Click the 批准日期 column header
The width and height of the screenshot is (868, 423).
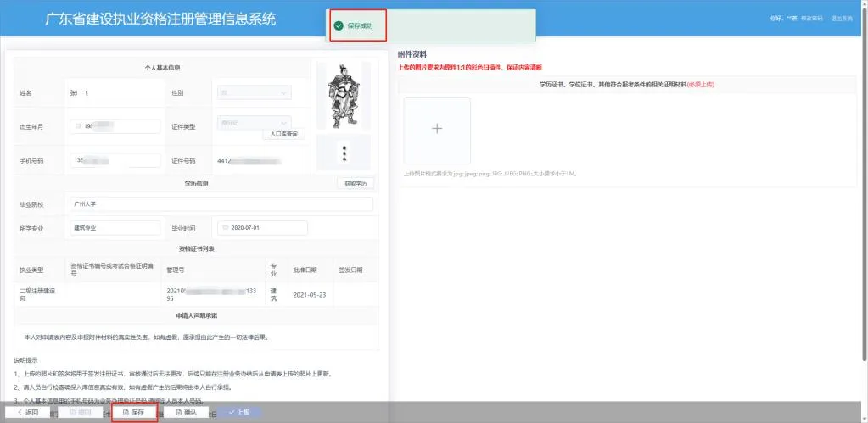[x=305, y=270]
